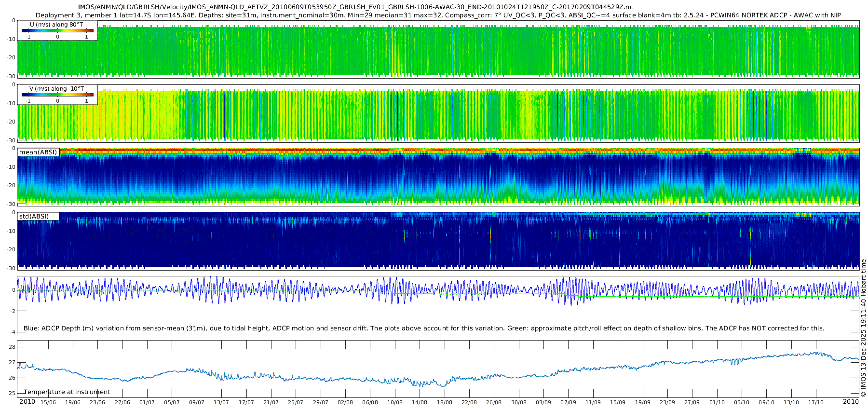Select the 17/10 date tick label
Screen dimensions: 868x410
click(x=816, y=402)
